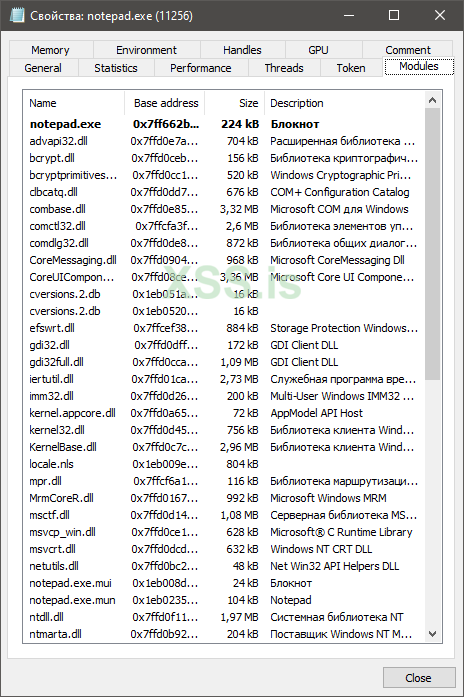Image resolution: width=464 pixels, height=697 pixels.
Task: Select the notepad.exe.mui row
Action: pyautogui.click(x=224, y=583)
